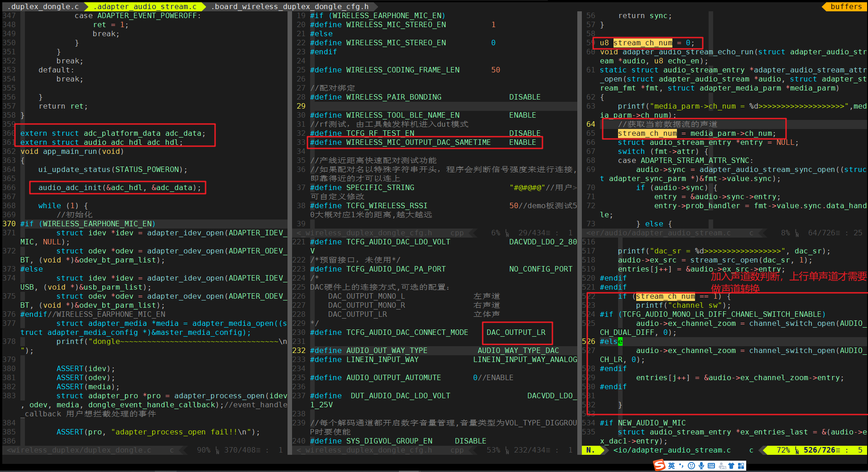The height and width of the screenshot is (472, 868).
Task: Start voice input with the microphone icon
Action: click(701, 466)
